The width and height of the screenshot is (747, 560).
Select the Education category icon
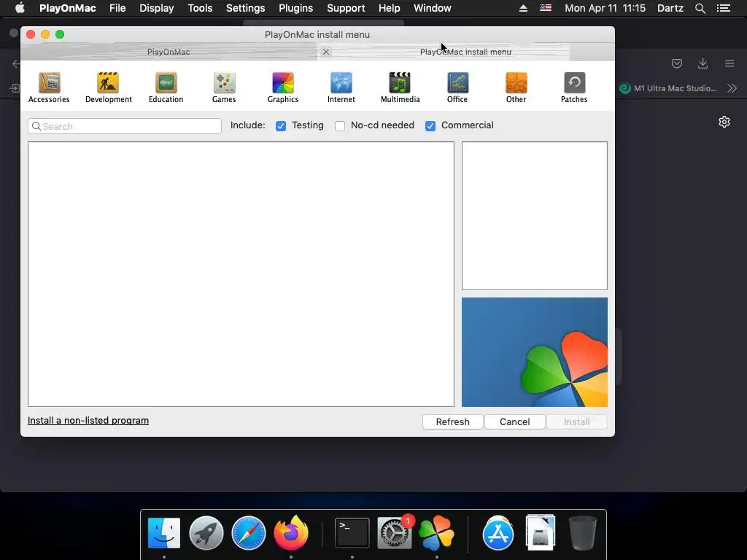pyautogui.click(x=166, y=87)
